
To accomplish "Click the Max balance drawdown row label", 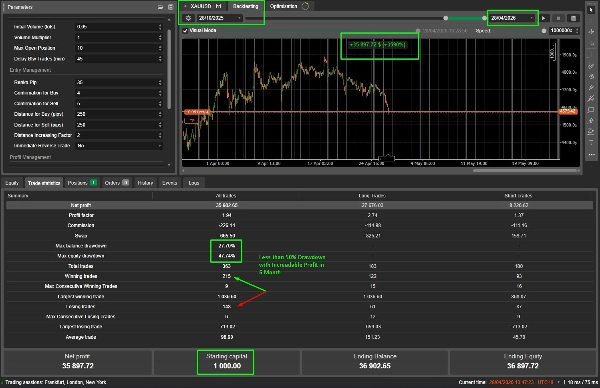I will [81, 246].
